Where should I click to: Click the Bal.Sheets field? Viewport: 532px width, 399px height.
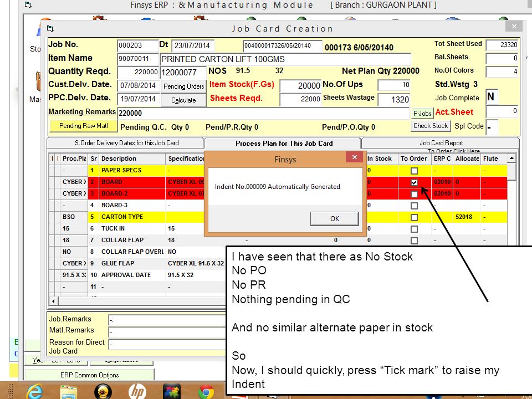click(502, 58)
